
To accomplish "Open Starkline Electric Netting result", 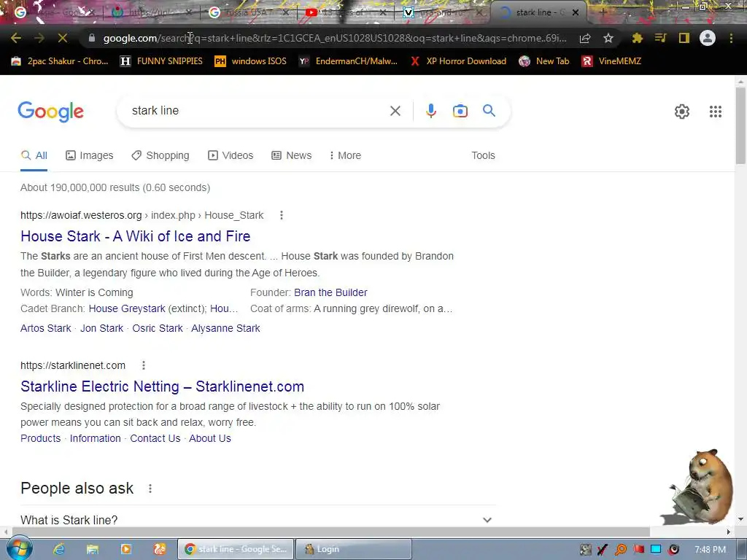I will coord(162,386).
